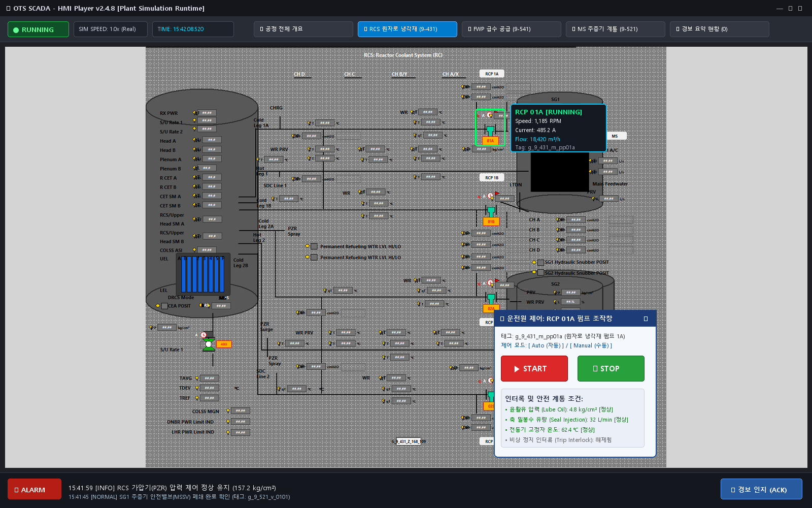Screen dimensions: 812x508
Task: Open the 경보 요약 현황 tab
Action: (x=720, y=29)
